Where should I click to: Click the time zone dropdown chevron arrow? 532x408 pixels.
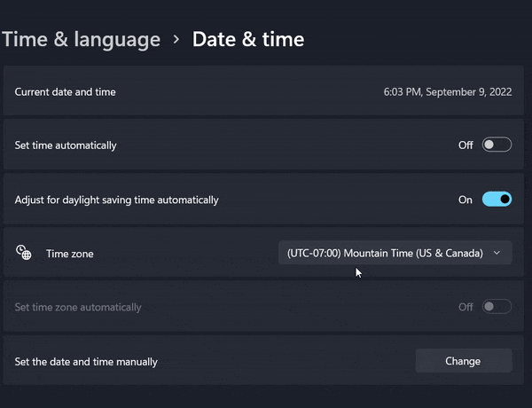click(x=497, y=253)
